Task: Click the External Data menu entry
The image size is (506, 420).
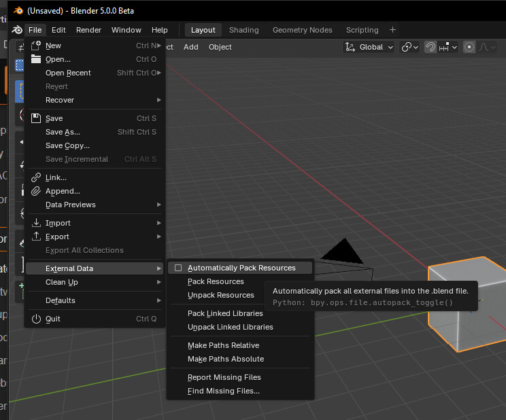Action: click(95, 268)
